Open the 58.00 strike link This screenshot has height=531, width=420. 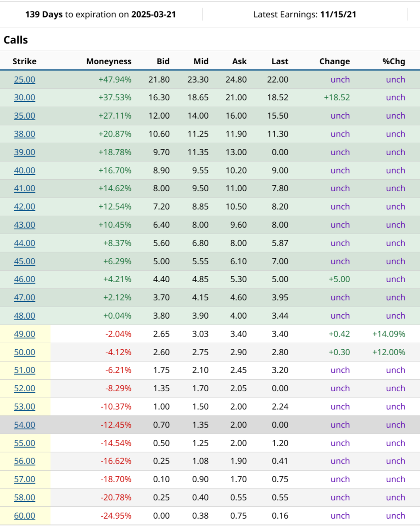click(x=25, y=498)
